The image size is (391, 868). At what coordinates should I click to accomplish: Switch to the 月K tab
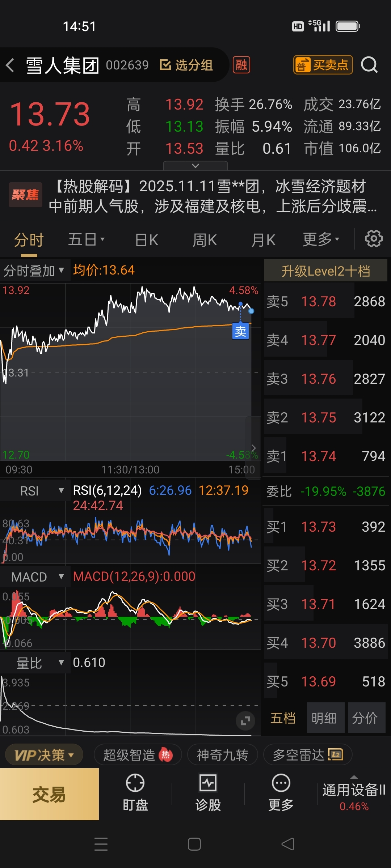tap(263, 239)
